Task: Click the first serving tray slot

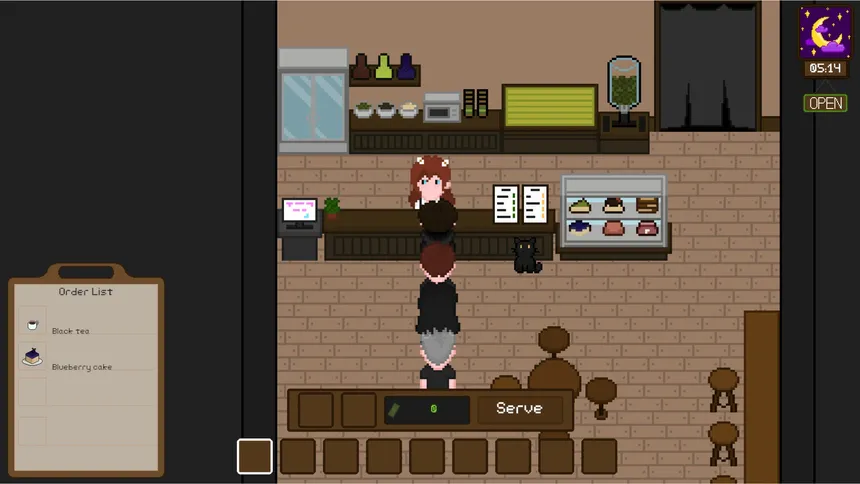Action: [x=316, y=409]
